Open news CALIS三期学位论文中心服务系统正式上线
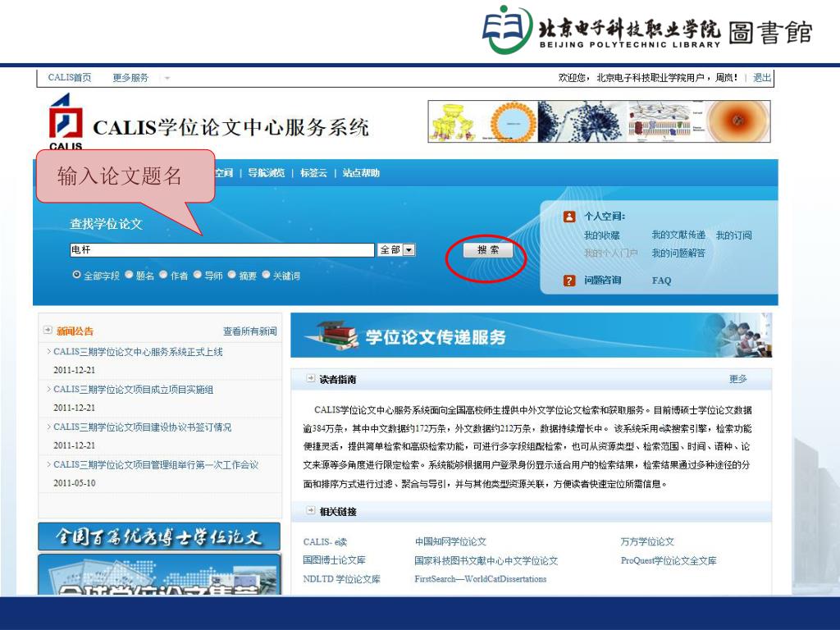 point(138,352)
